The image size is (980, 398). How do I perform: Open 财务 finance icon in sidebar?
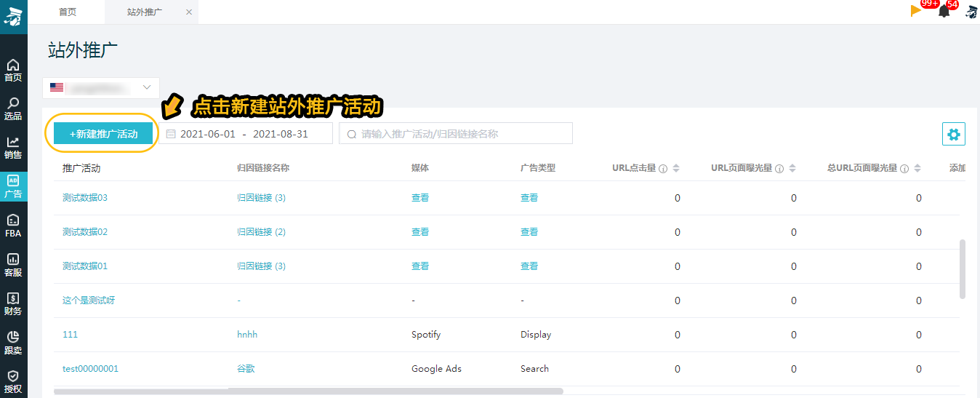pyautogui.click(x=13, y=303)
